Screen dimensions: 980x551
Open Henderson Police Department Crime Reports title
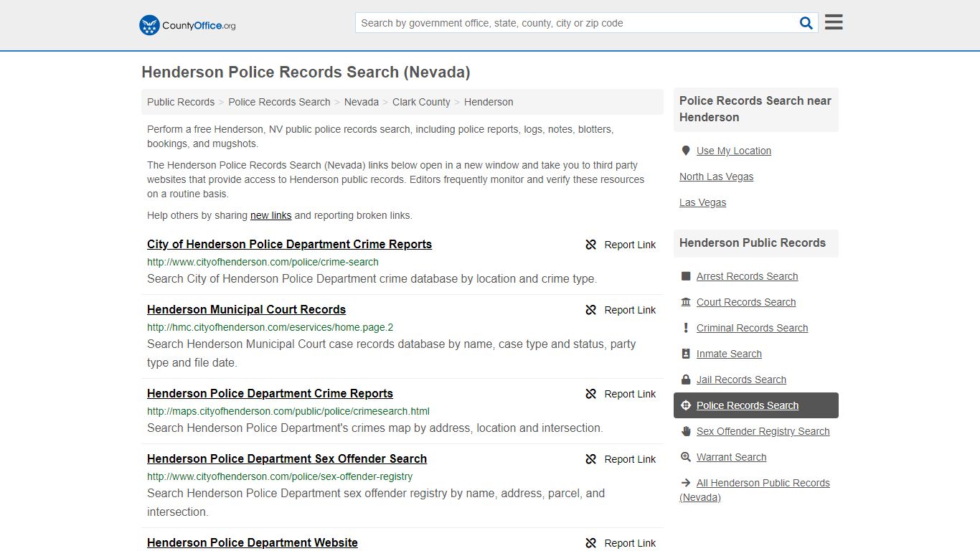point(270,393)
